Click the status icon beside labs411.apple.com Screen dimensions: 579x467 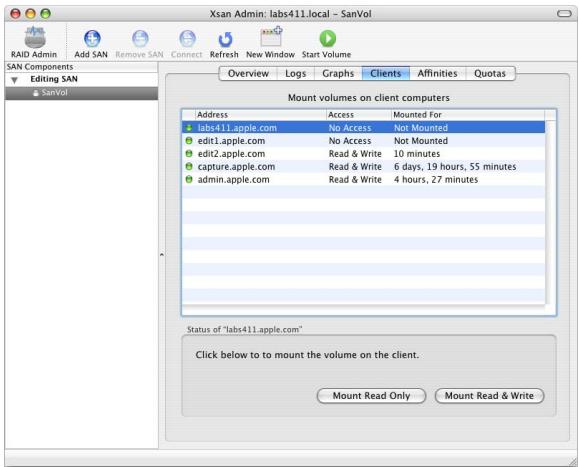(x=189, y=128)
